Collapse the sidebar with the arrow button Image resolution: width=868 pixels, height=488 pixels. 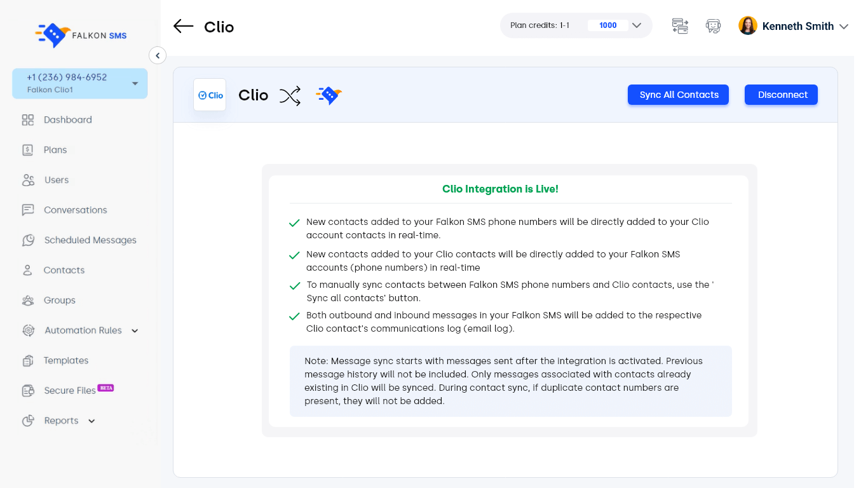158,55
